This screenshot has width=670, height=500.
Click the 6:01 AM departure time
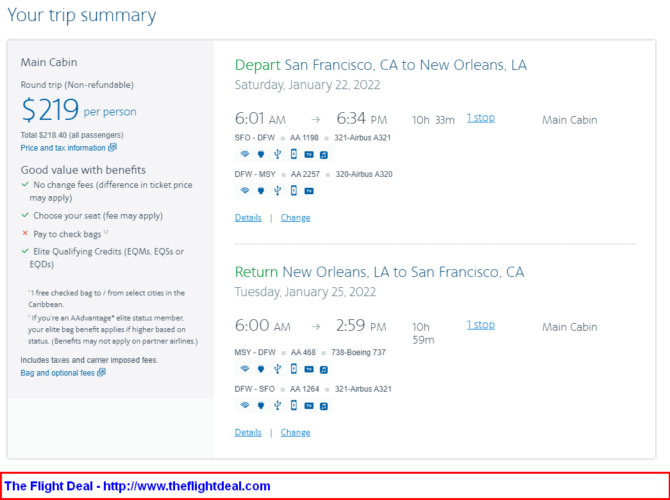260,118
